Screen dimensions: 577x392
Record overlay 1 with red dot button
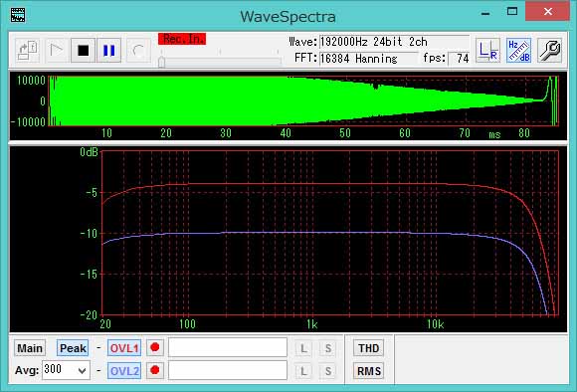[x=155, y=347]
